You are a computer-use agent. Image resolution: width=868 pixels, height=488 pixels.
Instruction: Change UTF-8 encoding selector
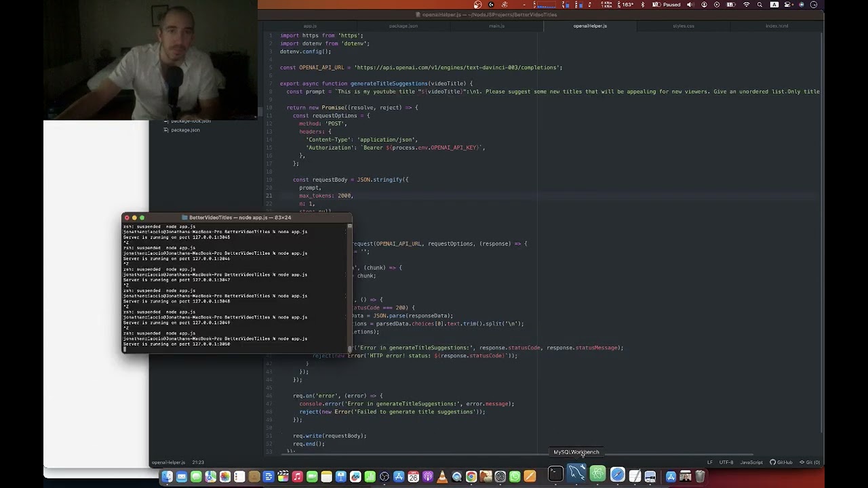click(x=726, y=462)
